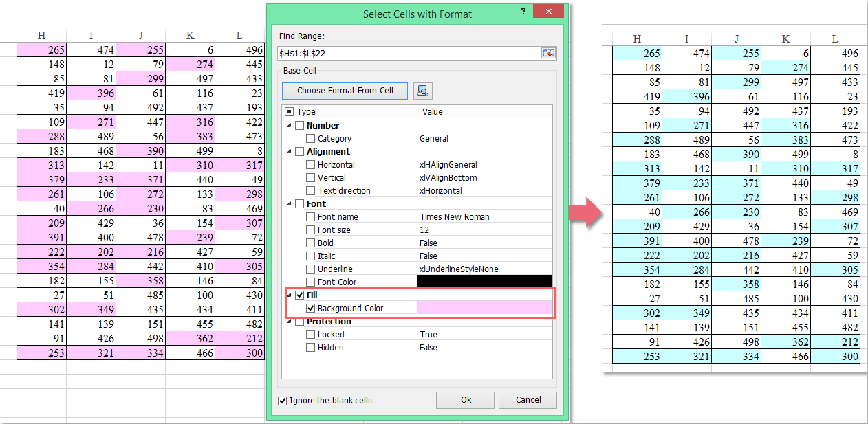Click the range selector icon beside Find Range
This screenshot has height=424, width=868.
click(x=548, y=52)
